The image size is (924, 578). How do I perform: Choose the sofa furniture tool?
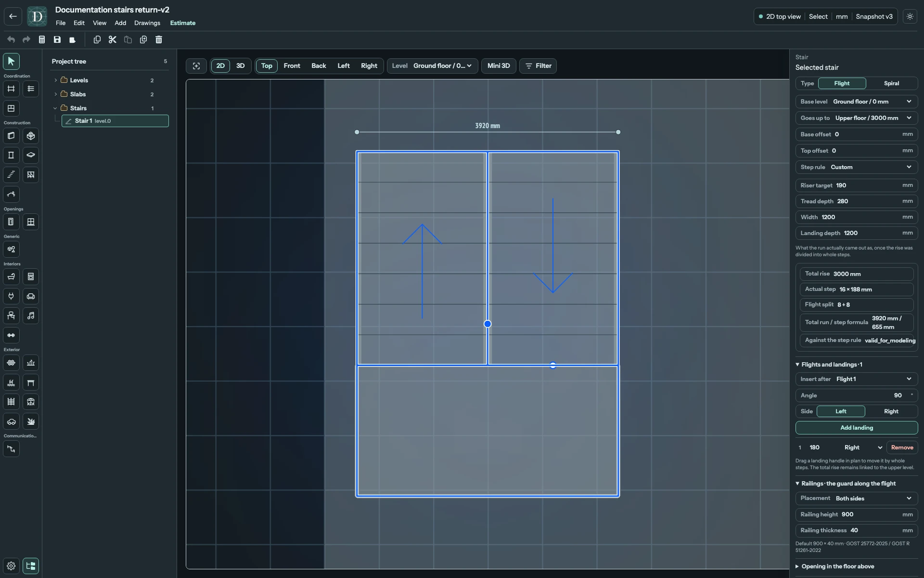click(31, 296)
